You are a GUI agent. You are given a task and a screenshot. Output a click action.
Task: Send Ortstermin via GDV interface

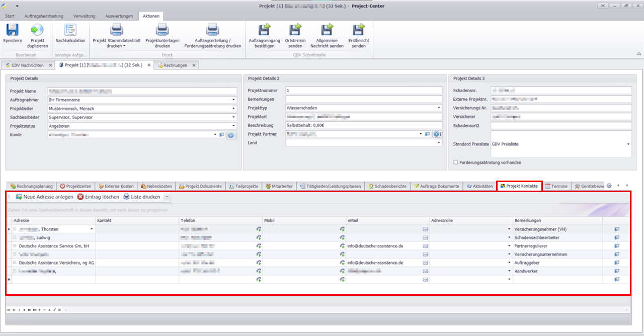(x=295, y=30)
